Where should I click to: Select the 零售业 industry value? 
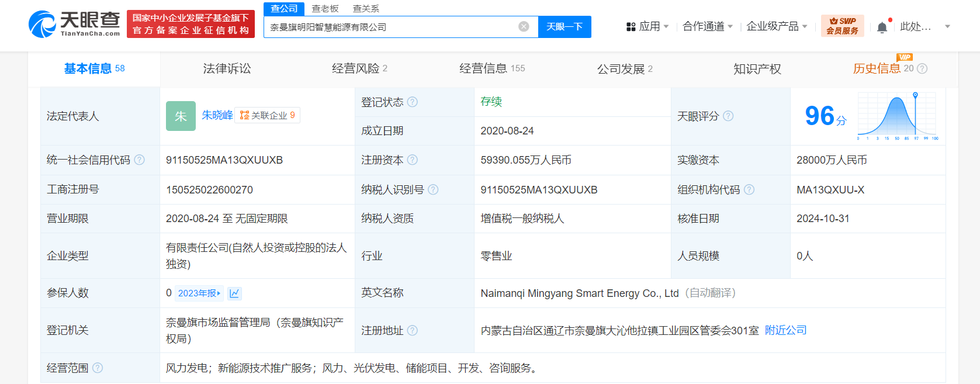pyautogui.click(x=496, y=256)
